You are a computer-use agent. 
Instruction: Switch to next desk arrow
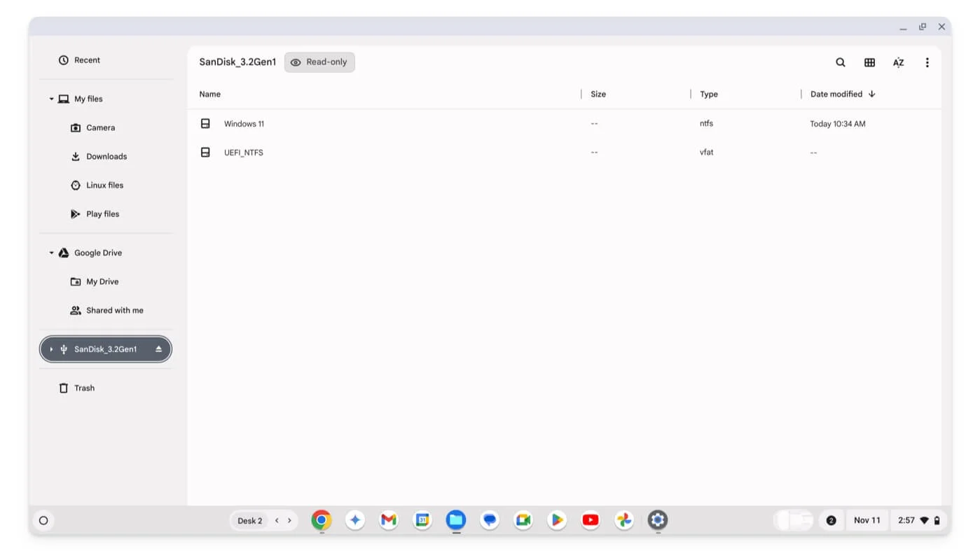click(289, 521)
